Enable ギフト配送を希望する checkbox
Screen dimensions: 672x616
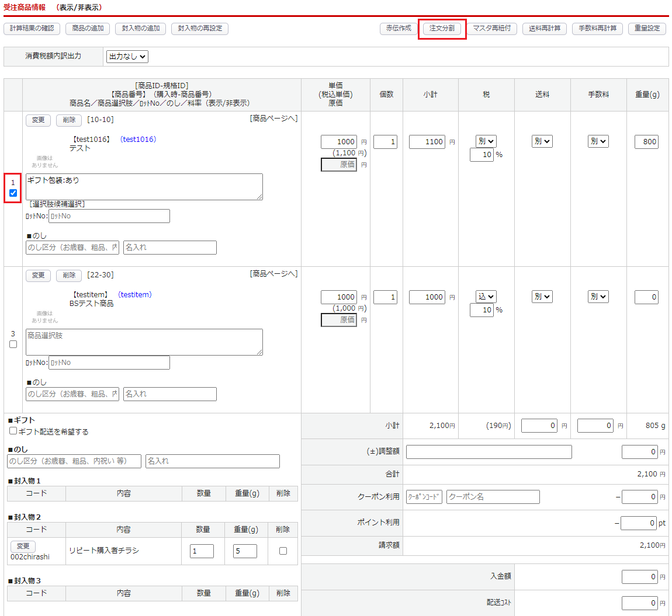(13, 431)
